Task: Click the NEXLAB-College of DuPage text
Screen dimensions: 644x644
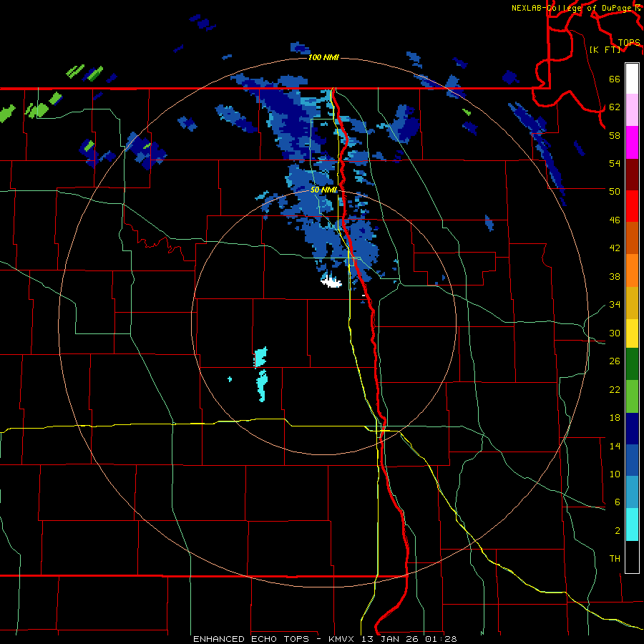Action: (x=573, y=8)
